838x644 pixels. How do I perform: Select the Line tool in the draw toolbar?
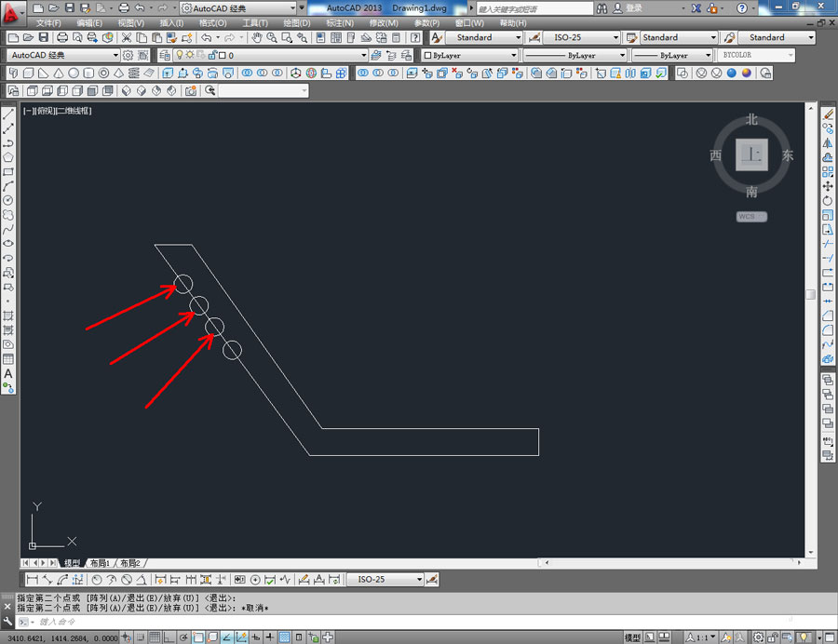[x=8, y=114]
